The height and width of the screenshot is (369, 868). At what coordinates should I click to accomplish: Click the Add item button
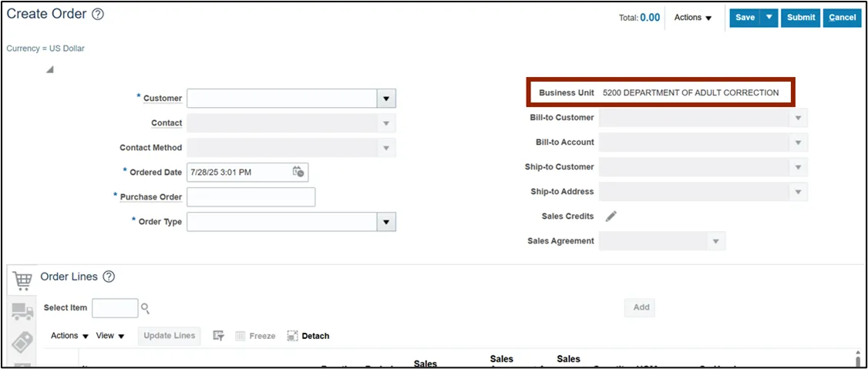[641, 307]
